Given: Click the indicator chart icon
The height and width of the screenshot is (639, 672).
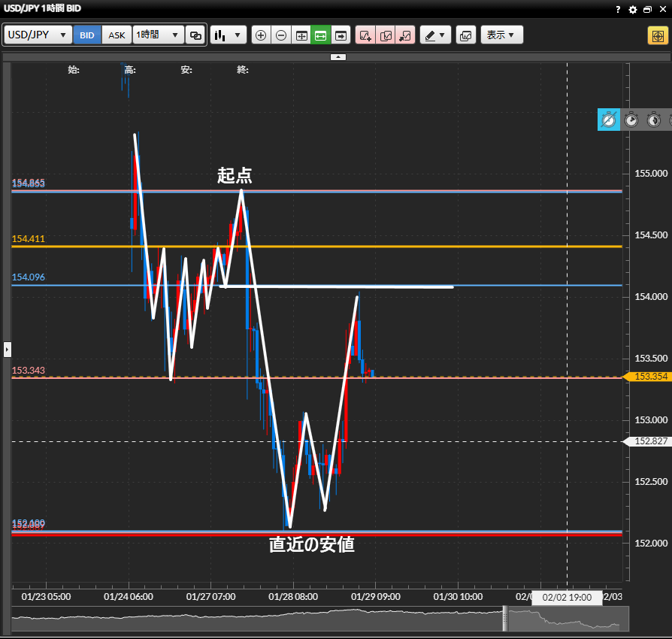Looking at the screenshot, I should [x=465, y=35].
